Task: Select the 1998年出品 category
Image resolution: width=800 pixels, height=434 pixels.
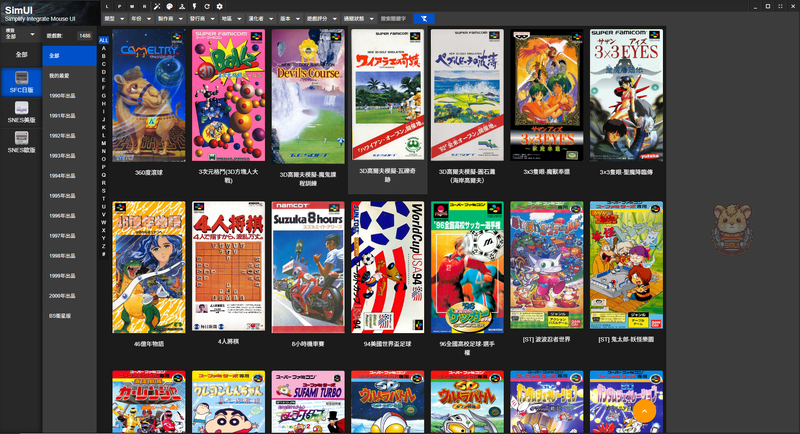Action: click(69, 256)
